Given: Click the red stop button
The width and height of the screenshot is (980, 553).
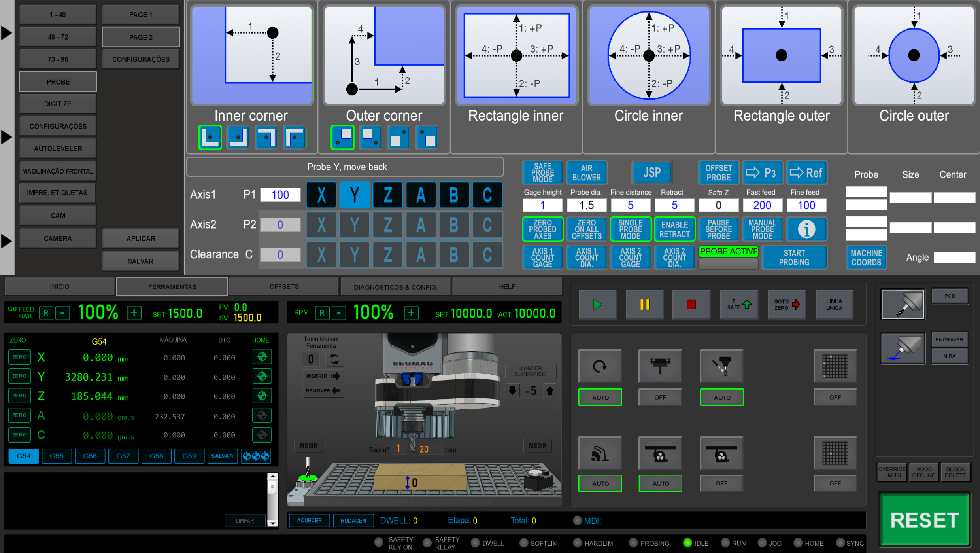Looking at the screenshot, I should (691, 305).
